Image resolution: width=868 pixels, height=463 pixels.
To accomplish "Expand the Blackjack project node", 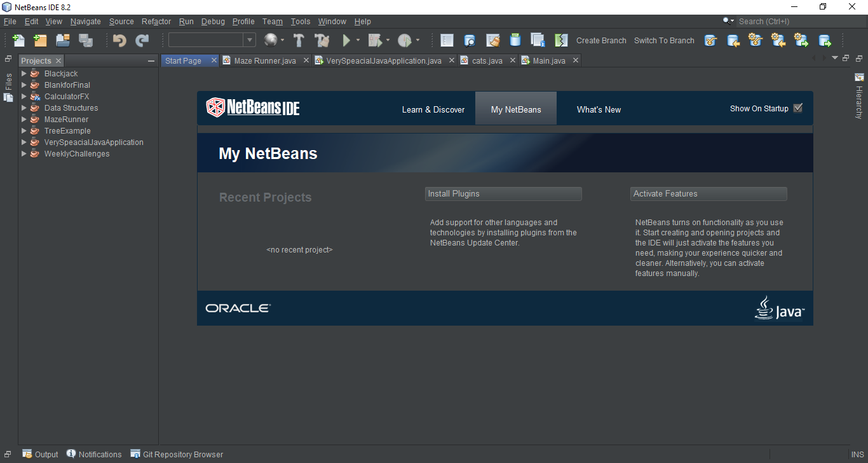I will [x=24, y=73].
